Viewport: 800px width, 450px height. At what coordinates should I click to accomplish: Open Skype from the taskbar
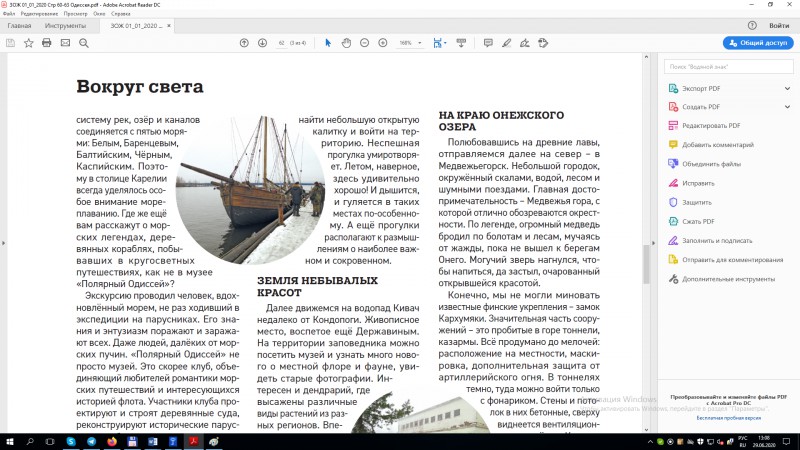click(71, 441)
